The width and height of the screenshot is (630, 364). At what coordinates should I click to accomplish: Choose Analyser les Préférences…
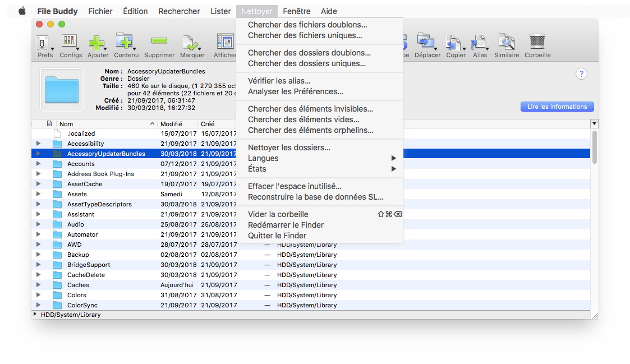(320, 91)
